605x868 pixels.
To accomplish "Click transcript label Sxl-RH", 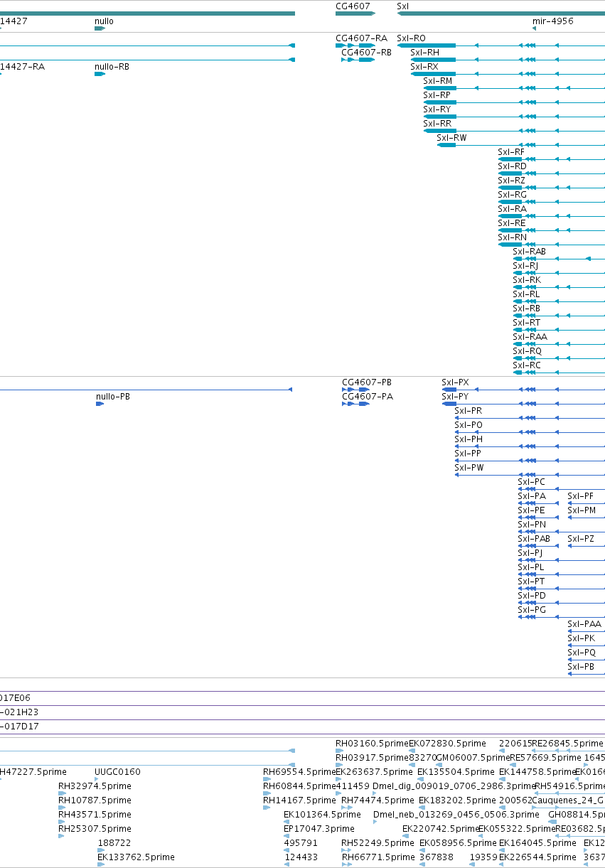I will [424, 53].
